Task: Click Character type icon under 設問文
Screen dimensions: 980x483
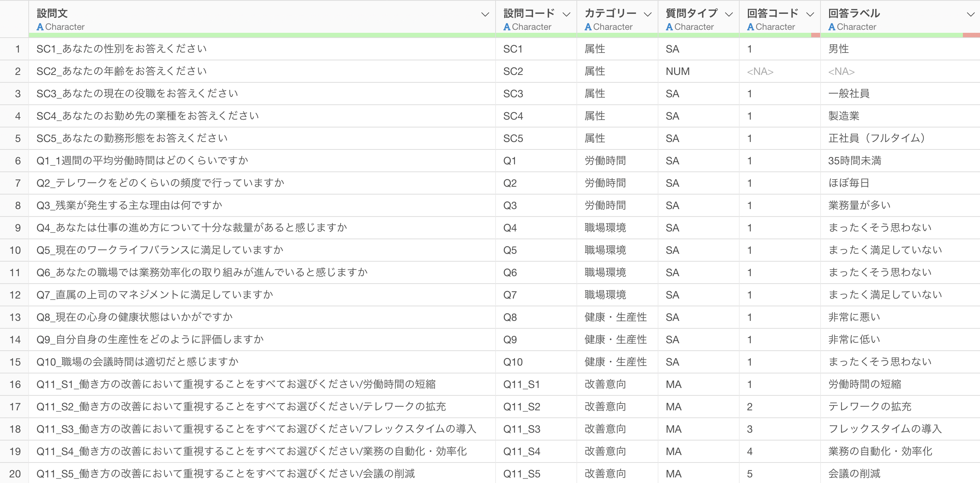Action: pos(40,27)
